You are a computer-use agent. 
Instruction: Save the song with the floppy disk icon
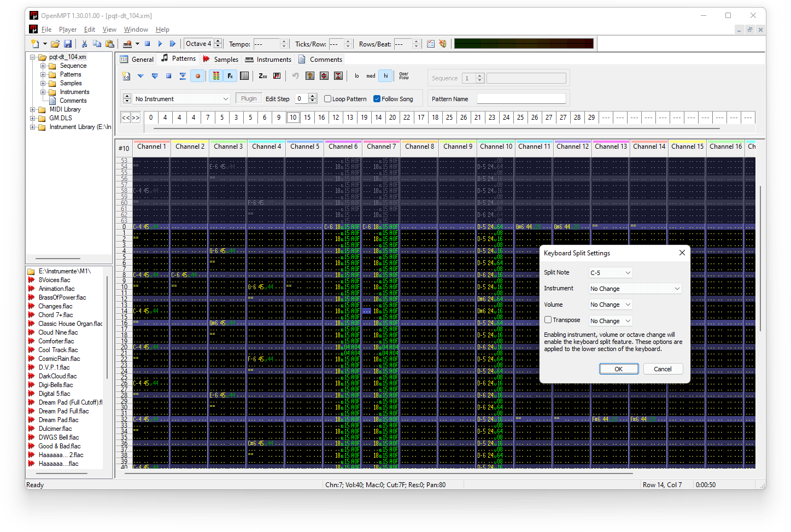[68, 44]
